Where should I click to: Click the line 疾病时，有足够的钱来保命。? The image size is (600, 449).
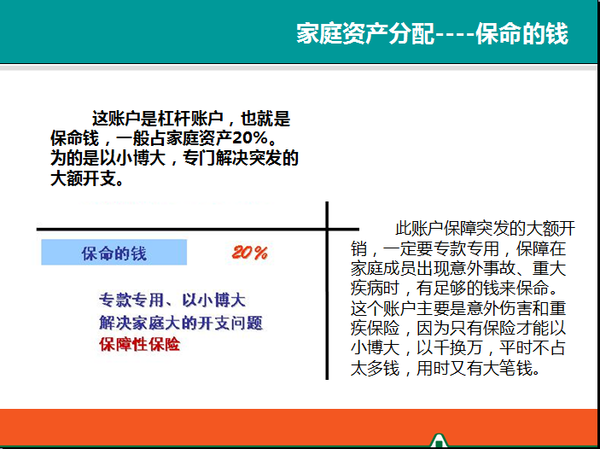click(454, 289)
